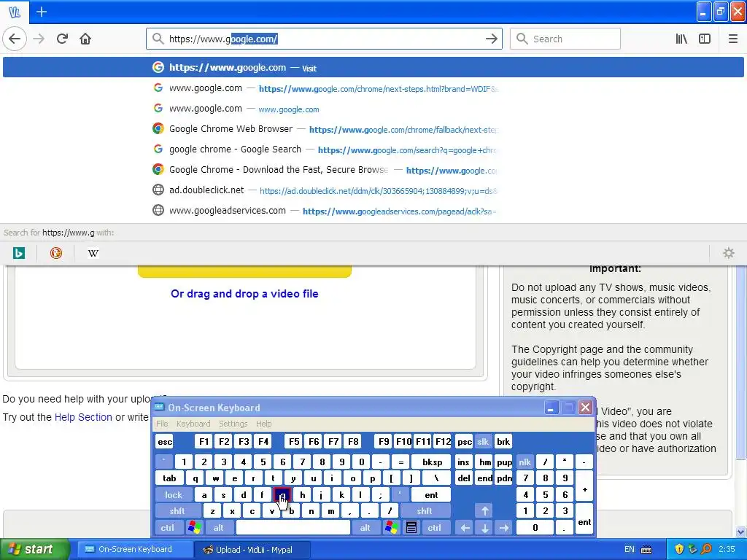
Task: Open the Windows start menu
Action: coord(35,549)
